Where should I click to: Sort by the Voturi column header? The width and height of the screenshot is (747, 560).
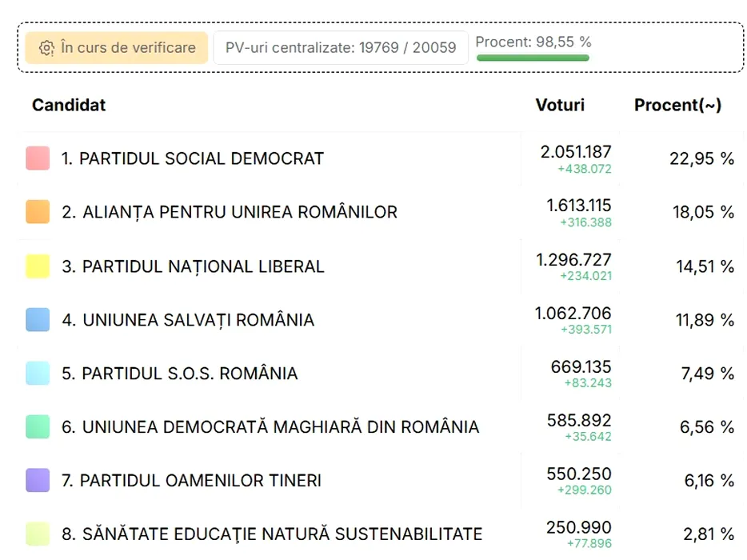point(560,105)
